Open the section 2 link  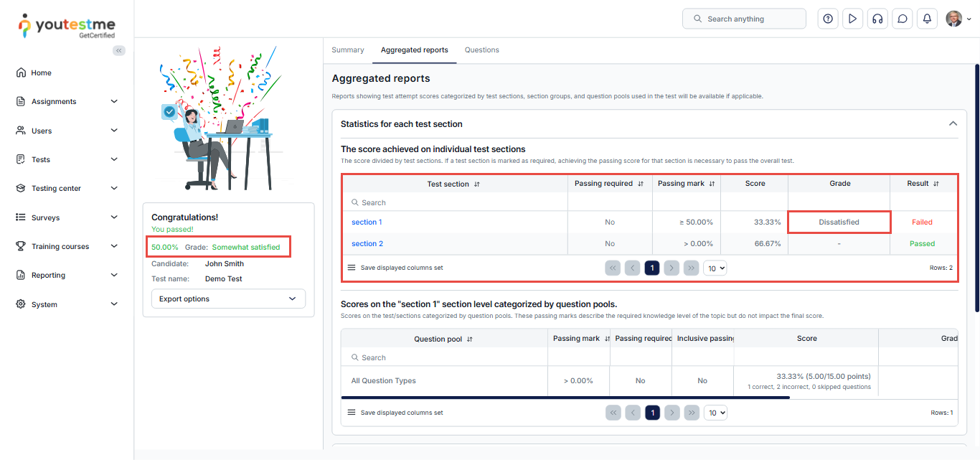click(x=367, y=244)
